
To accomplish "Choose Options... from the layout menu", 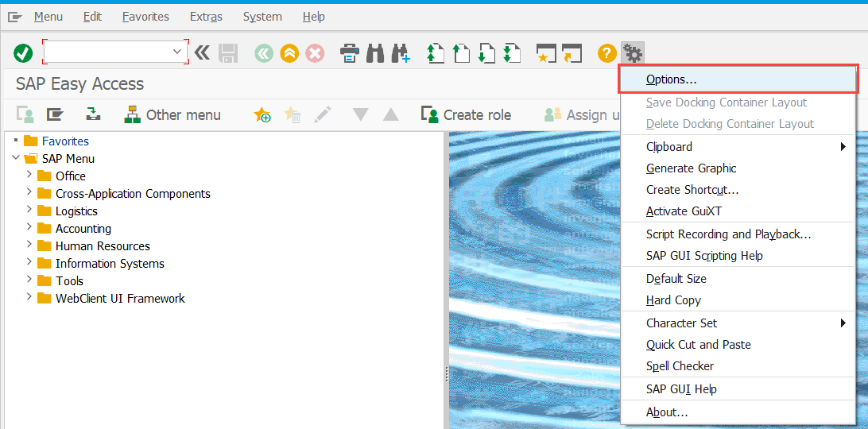I will [739, 79].
